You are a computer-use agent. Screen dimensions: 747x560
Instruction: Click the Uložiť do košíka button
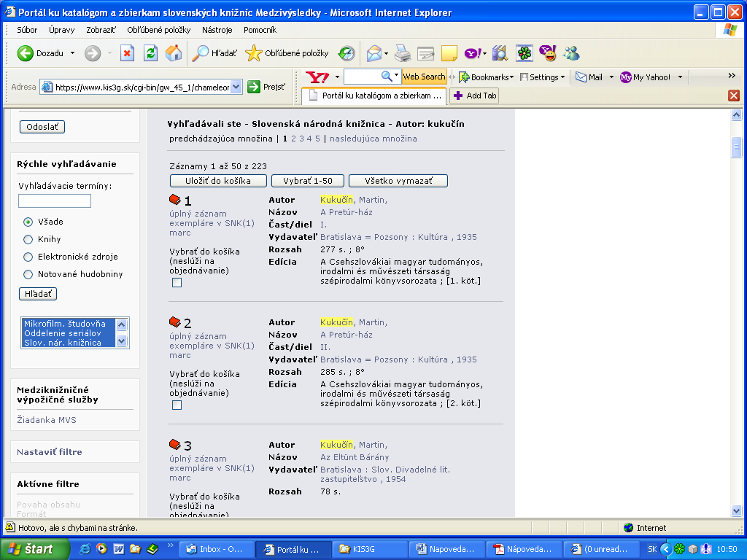[217, 181]
